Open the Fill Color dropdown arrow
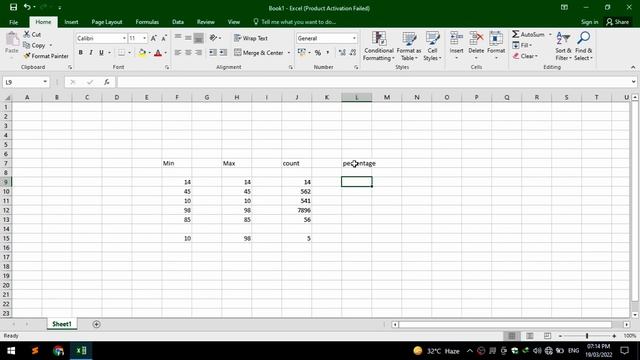Viewport: 640px width, 360px height. point(149,53)
